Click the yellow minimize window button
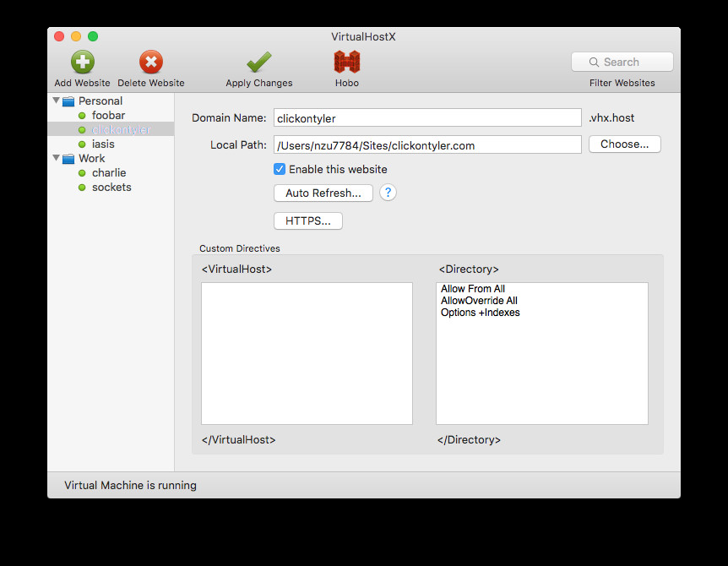This screenshot has height=566, width=728. pyautogui.click(x=76, y=36)
